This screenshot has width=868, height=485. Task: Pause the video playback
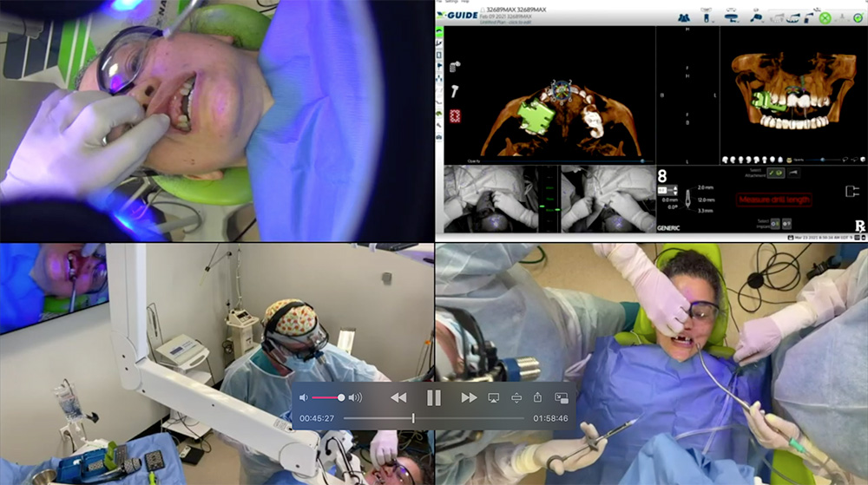tap(433, 397)
